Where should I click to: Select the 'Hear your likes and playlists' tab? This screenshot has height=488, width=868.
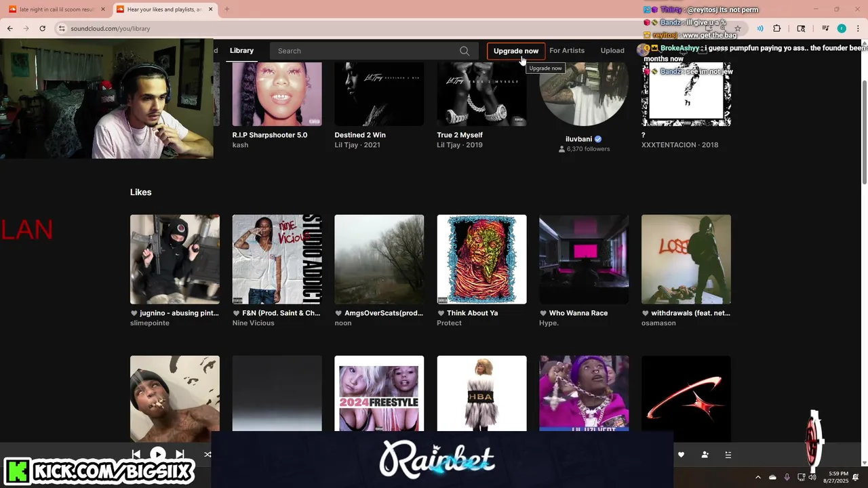(163, 9)
